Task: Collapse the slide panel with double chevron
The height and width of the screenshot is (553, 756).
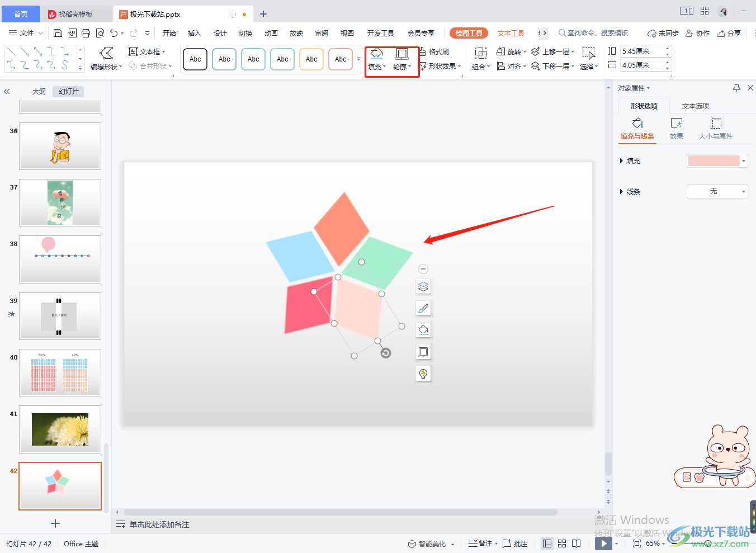Action: click(7, 91)
